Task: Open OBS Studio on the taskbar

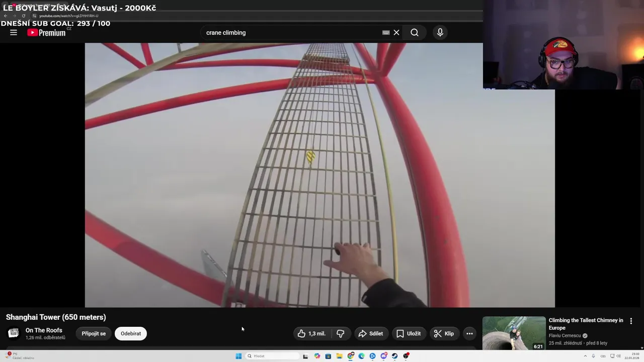Action: coord(406,356)
